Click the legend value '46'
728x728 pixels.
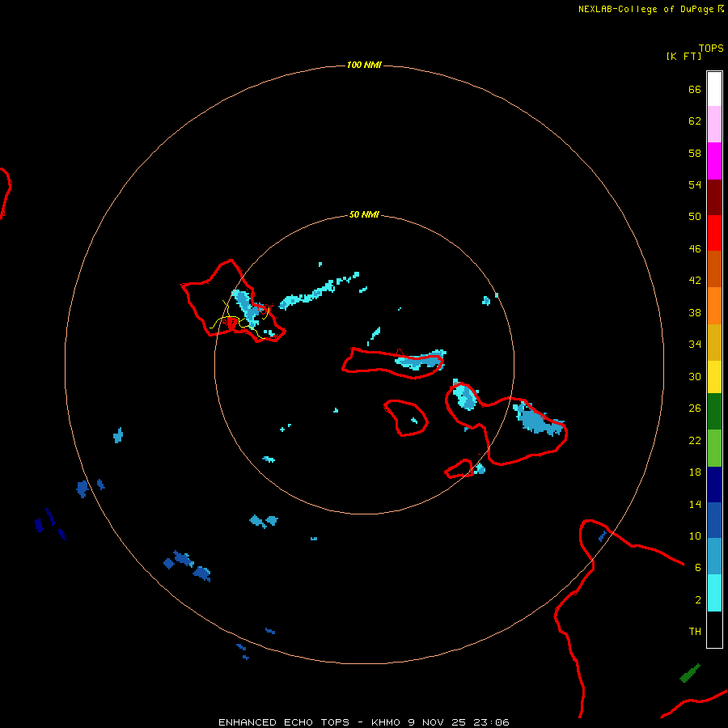coord(695,249)
